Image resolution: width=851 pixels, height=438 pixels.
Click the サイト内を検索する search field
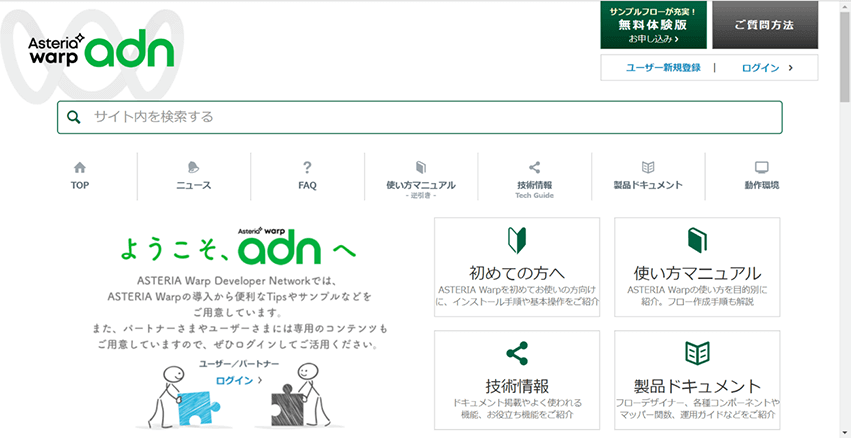click(420, 117)
